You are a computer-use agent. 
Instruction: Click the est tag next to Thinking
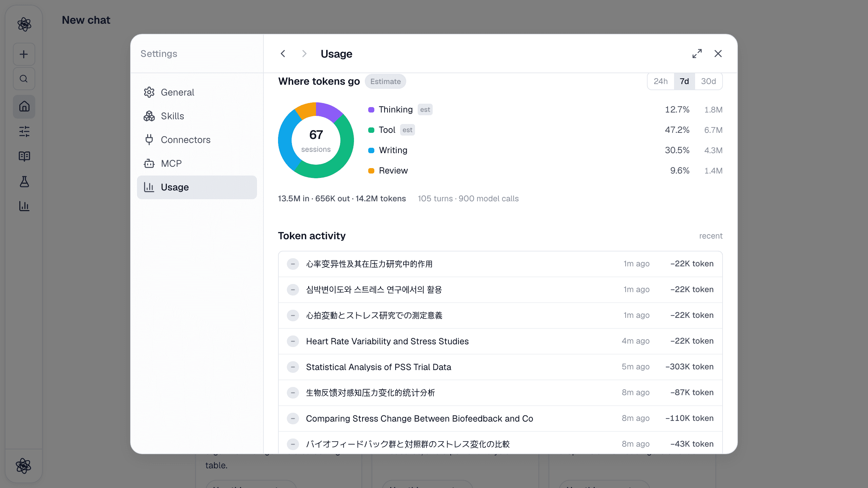[x=425, y=109]
